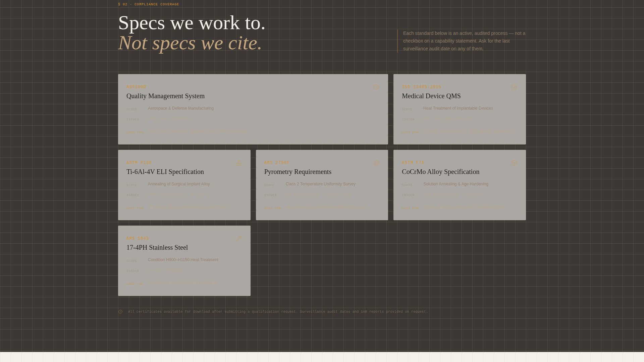
Task: Click the info icon beside the certificates footnote
Action: [x=120, y=312]
